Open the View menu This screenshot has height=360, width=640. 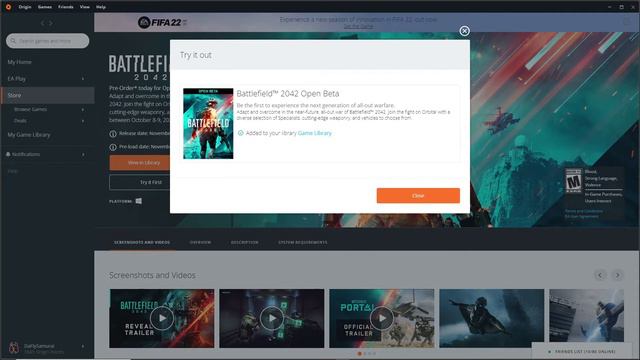pos(84,7)
